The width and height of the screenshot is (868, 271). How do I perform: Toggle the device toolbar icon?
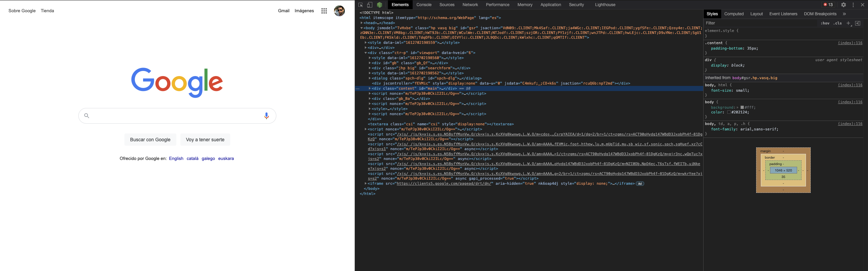[370, 5]
